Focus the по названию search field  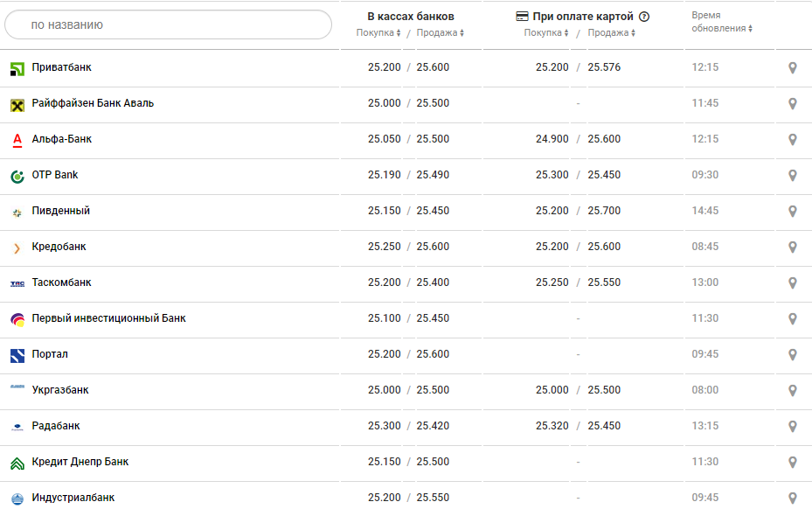[168, 25]
